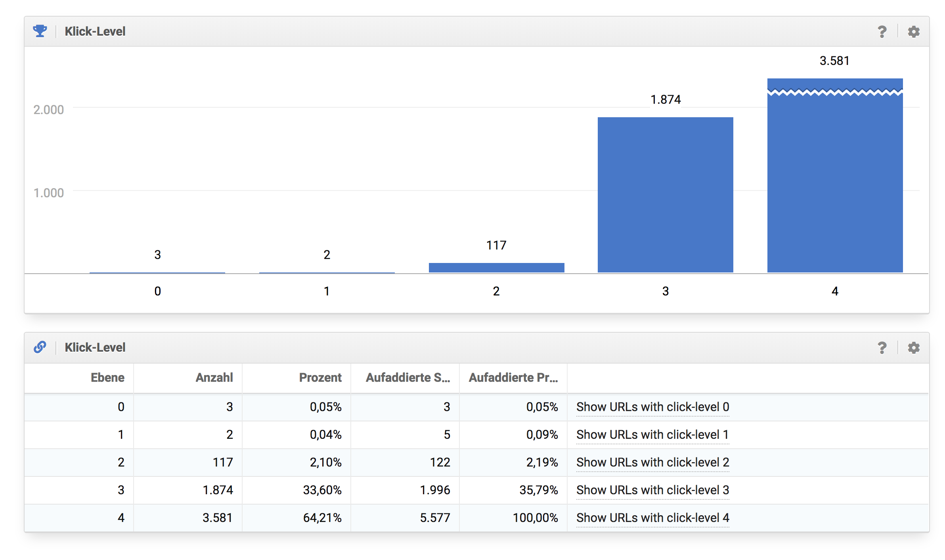Screen dimensions: 945x560
Task: Show URLs with click-level 2
Action: (652, 463)
